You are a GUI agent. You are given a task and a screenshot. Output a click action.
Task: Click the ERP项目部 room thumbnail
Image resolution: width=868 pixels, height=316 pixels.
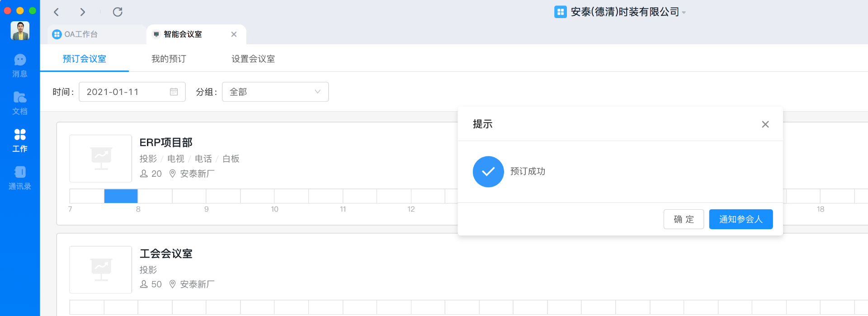[100, 159]
